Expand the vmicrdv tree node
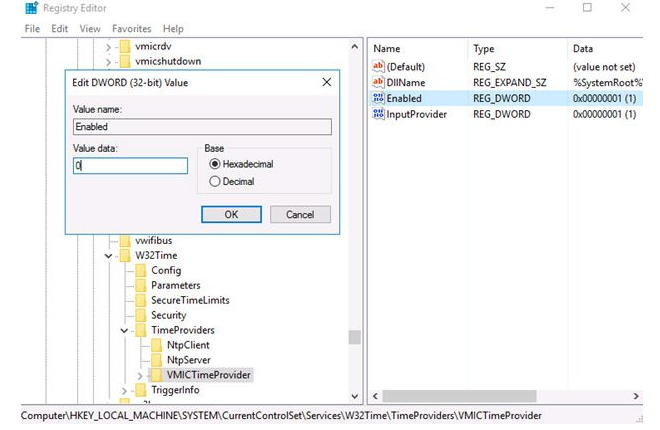This screenshot has height=430, width=660. (x=108, y=47)
